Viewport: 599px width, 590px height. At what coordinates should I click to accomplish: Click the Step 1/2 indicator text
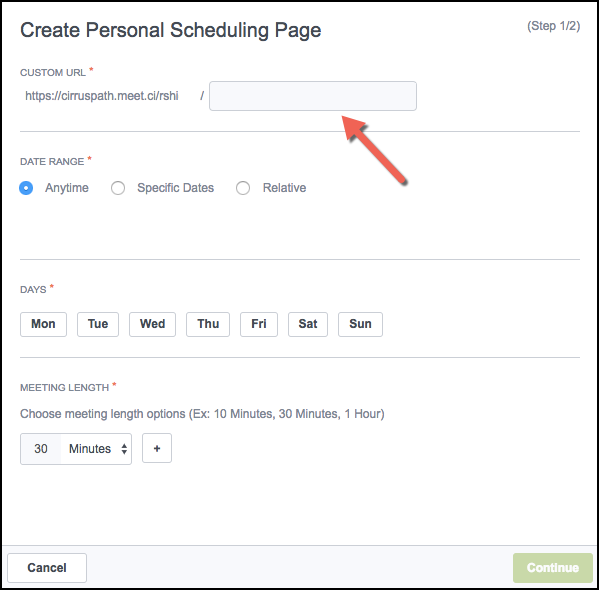[x=554, y=26]
